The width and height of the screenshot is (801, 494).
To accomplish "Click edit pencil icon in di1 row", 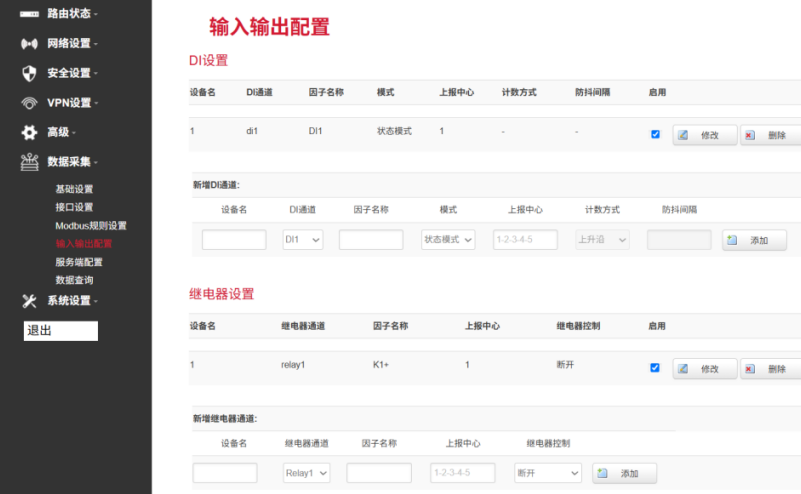I will (682, 135).
